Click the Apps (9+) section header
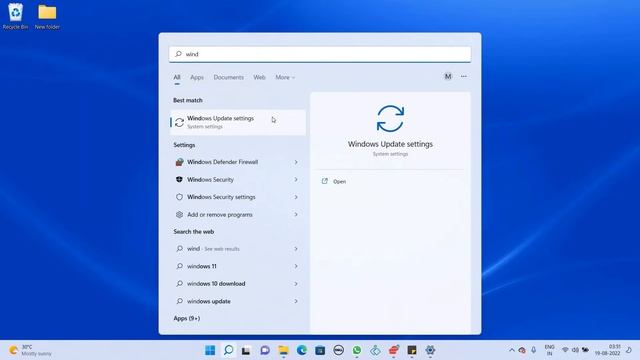 point(187,318)
